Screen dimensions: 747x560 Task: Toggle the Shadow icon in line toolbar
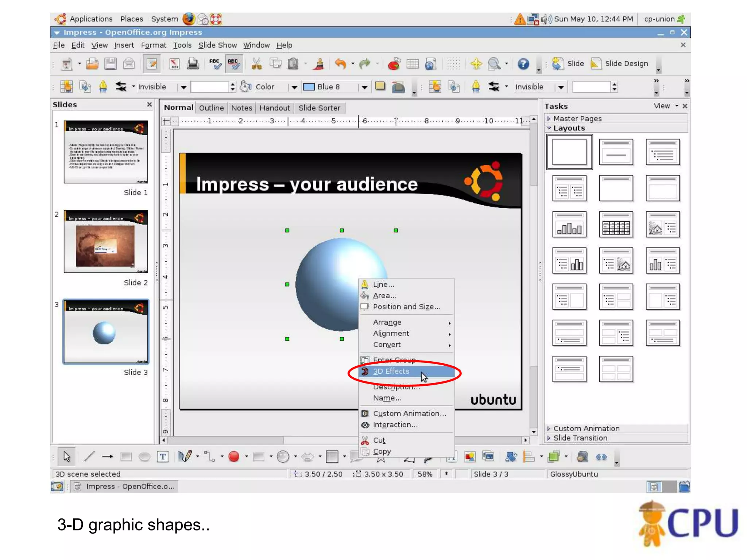coord(380,87)
